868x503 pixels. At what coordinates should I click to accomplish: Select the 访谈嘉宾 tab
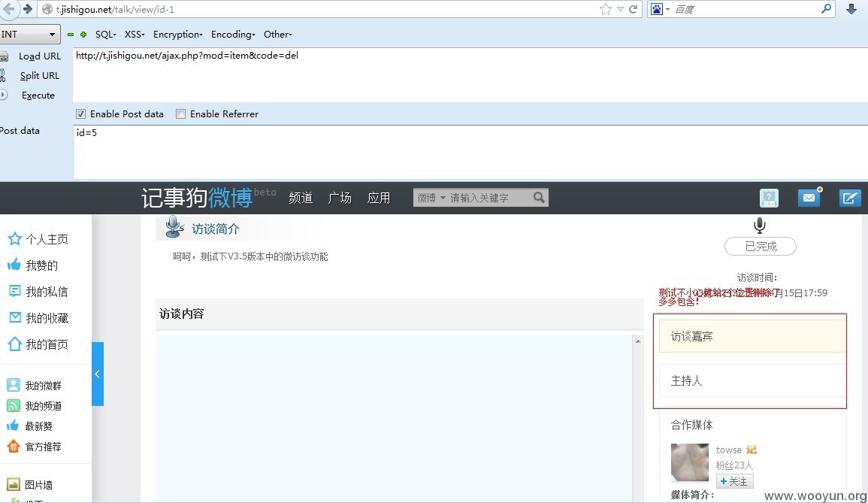[x=752, y=336]
